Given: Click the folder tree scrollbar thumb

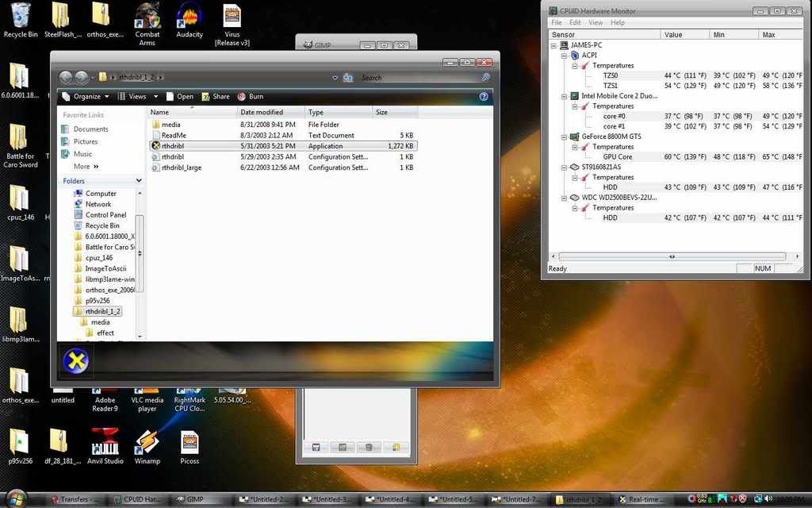Looking at the screenshot, I should click(140, 253).
